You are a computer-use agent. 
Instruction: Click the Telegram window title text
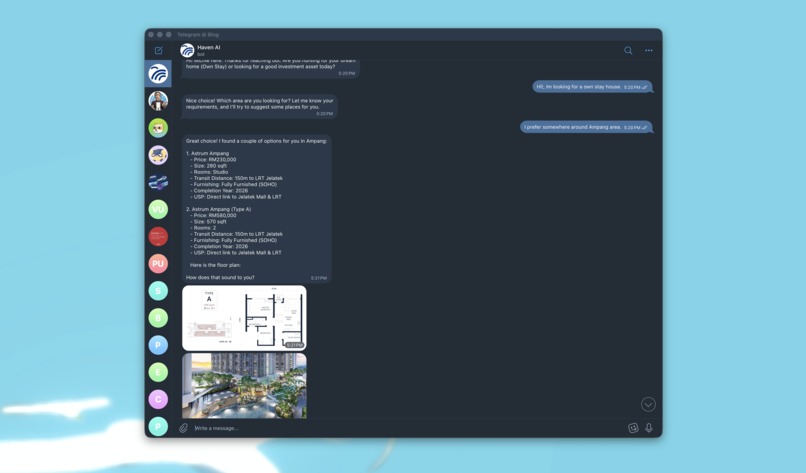coord(198,34)
